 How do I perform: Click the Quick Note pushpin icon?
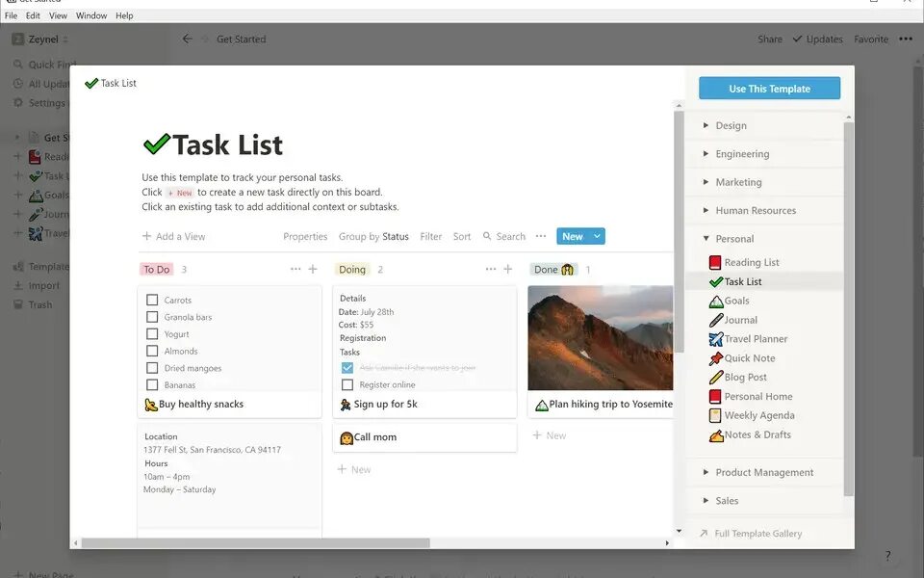pyautogui.click(x=715, y=358)
